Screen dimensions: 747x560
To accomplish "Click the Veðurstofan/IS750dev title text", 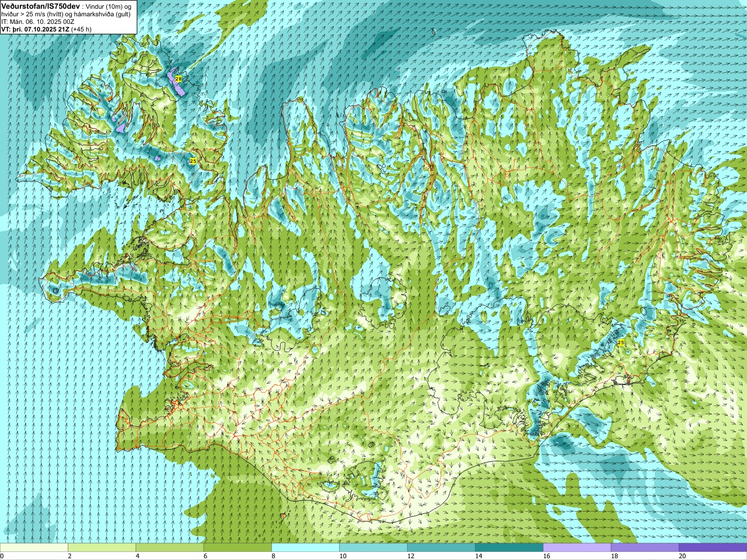I will point(40,5).
